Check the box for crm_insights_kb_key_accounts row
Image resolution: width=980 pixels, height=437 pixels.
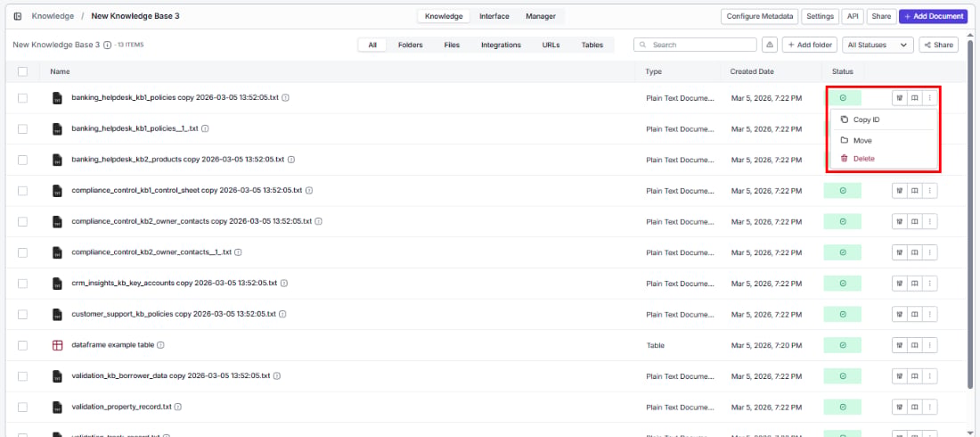click(x=23, y=283)
